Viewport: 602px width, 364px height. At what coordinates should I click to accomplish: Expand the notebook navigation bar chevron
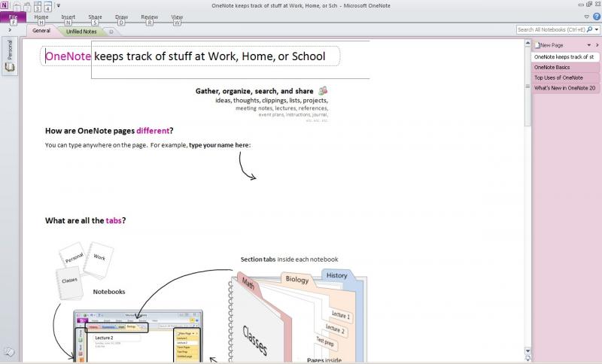(10, 30)
